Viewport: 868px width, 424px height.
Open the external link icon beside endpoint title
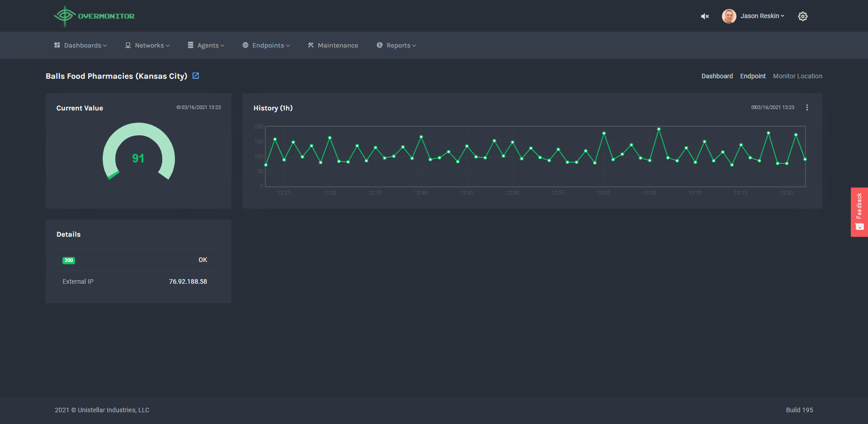[196, 76]
